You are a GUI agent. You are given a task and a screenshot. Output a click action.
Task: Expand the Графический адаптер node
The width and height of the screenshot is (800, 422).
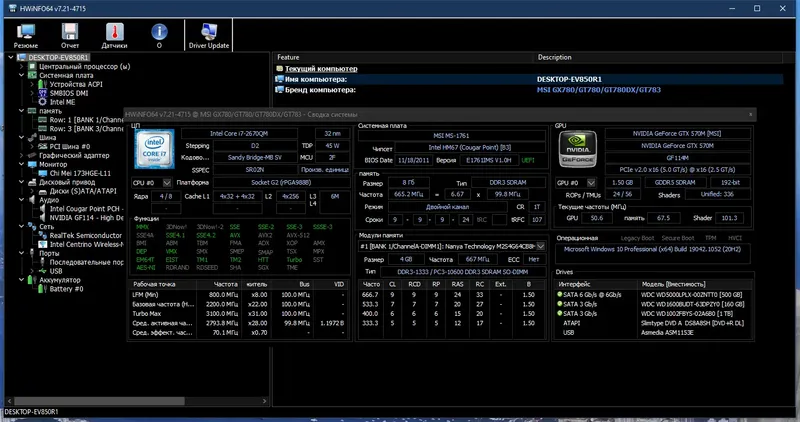point(21,155)
